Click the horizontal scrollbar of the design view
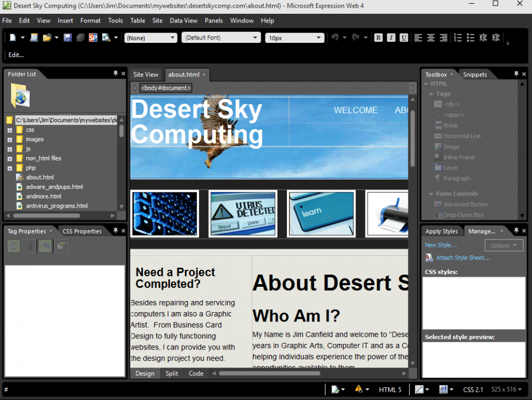Viewport: 532px width, 400px height. [x=270, y=374]
